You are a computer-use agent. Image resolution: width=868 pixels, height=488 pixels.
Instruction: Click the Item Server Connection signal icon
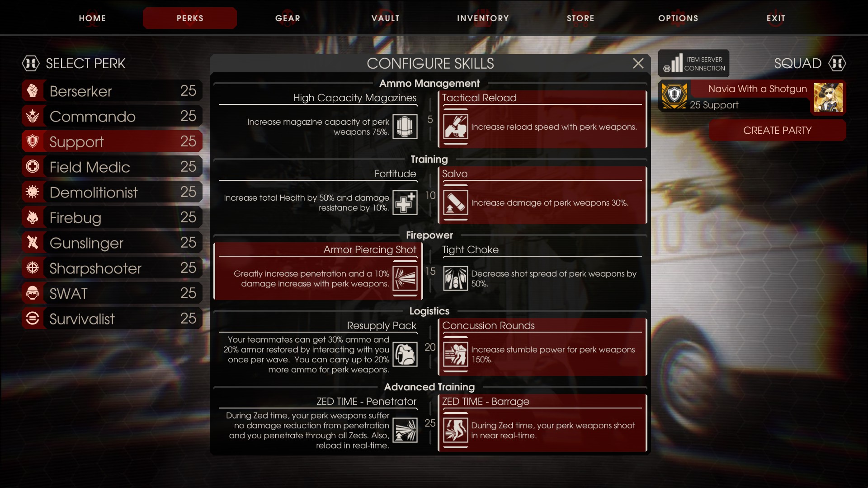point(673,63)
